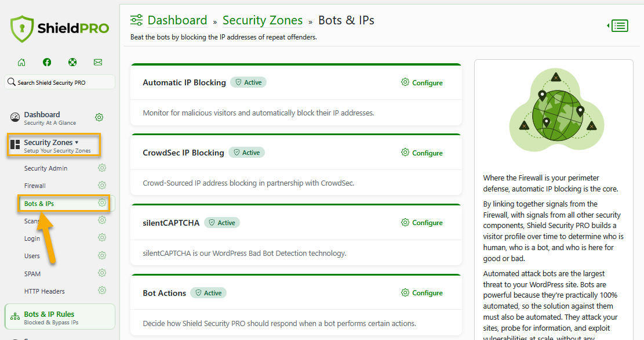Viewport: 644px width, 340px height.
Task: Open the email envelope icon
Action: [x=98, y=62]
